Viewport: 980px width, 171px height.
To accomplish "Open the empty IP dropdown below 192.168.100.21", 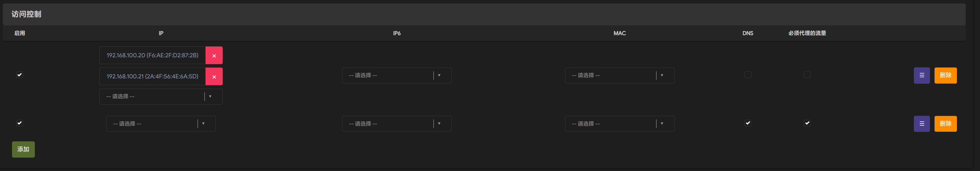I will [160, 97].
